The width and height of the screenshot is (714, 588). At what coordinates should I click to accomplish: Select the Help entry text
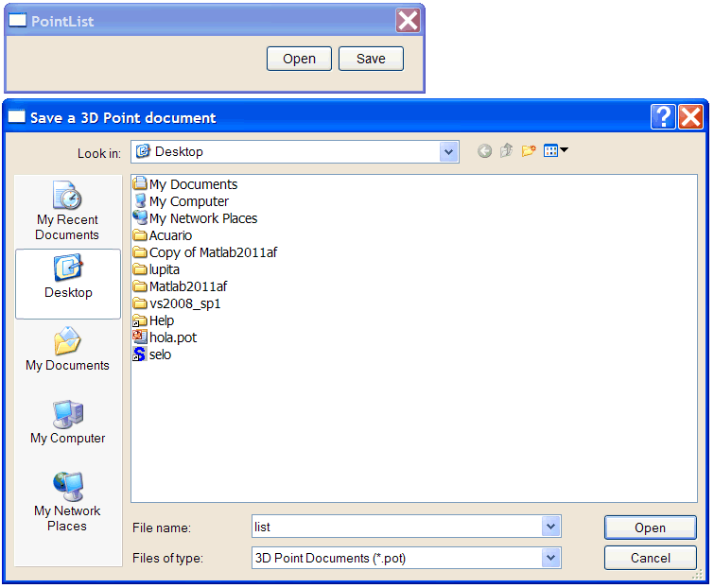pos(162,320)
